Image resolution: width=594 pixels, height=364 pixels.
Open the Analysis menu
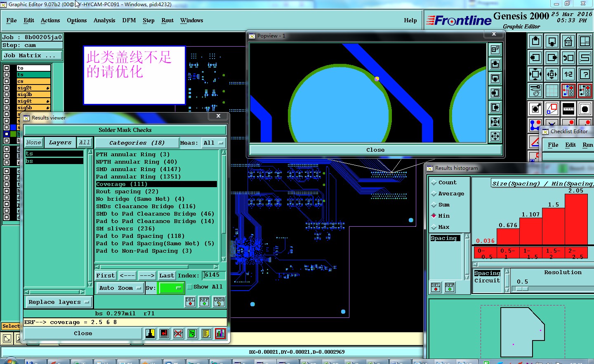[x=104, y=20]
